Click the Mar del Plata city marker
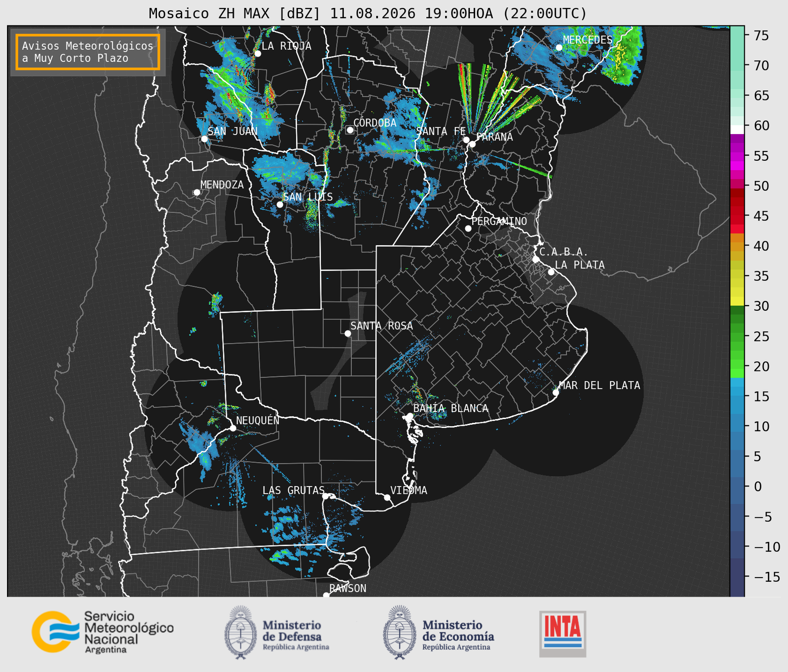788x672 pixels. click(x=556, y=393)
